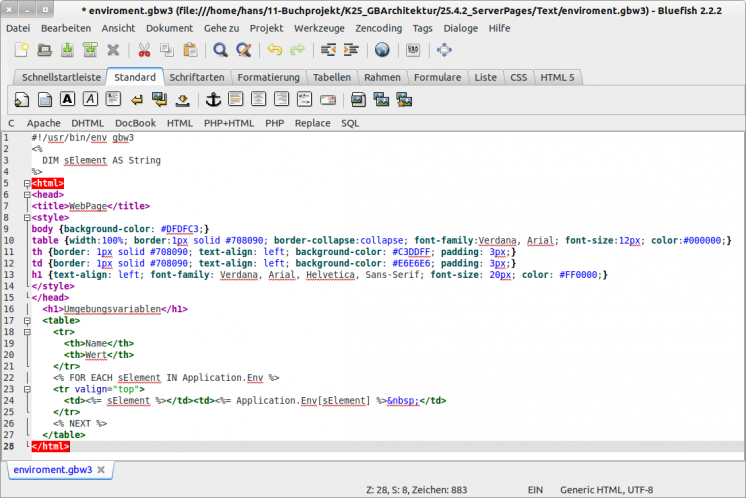Click the Italic formatting icon

pyautogui.click(x=90, y=99)
